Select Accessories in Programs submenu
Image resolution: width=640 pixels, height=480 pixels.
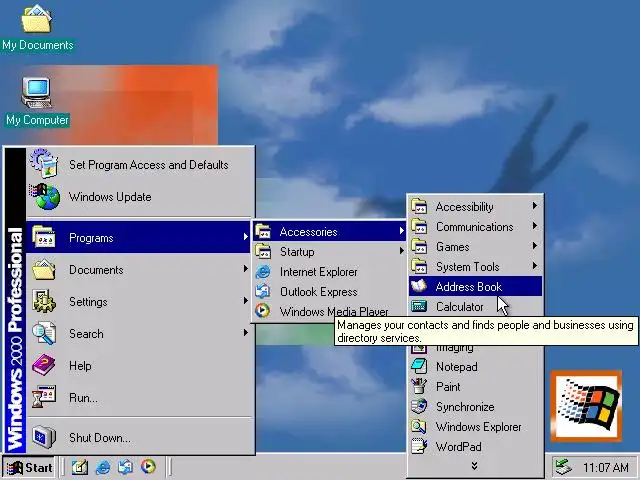(x=329, y=232)
